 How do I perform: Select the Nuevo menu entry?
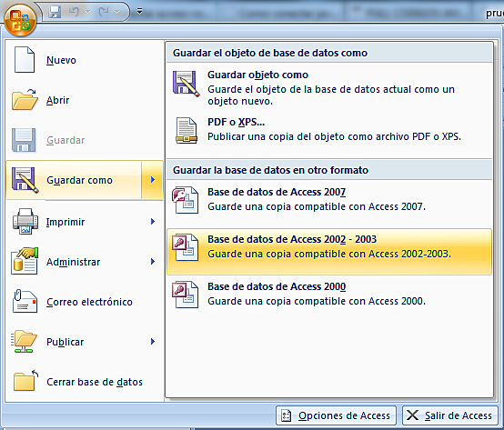[85, 60]
